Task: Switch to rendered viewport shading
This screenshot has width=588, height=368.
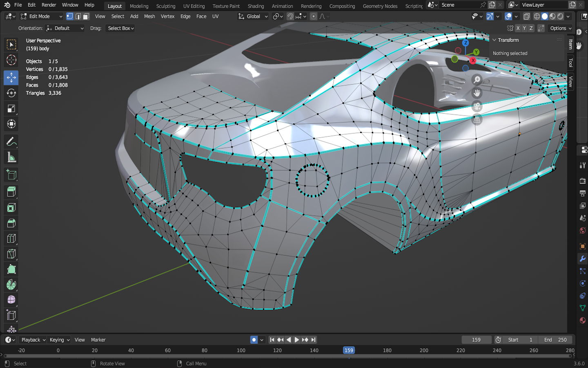Action: pos(560,16)
